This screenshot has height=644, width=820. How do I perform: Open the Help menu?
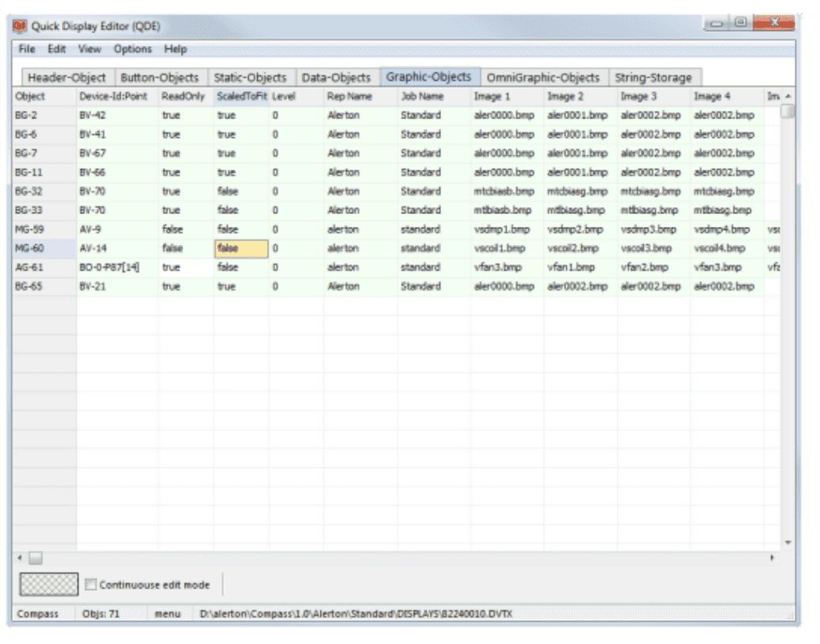(x=175, y=49)
